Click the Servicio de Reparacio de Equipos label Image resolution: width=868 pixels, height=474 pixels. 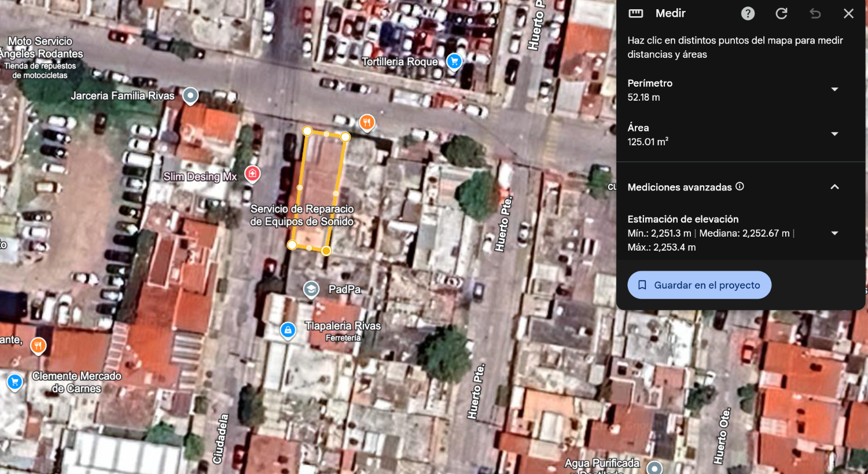pos(302,215)
